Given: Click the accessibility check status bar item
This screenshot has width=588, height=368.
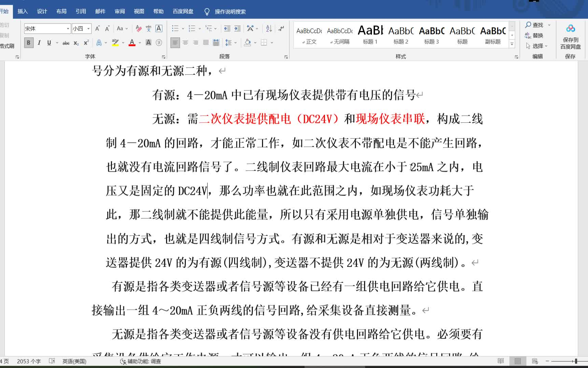Looking at the screenshot, I should 141,361.
